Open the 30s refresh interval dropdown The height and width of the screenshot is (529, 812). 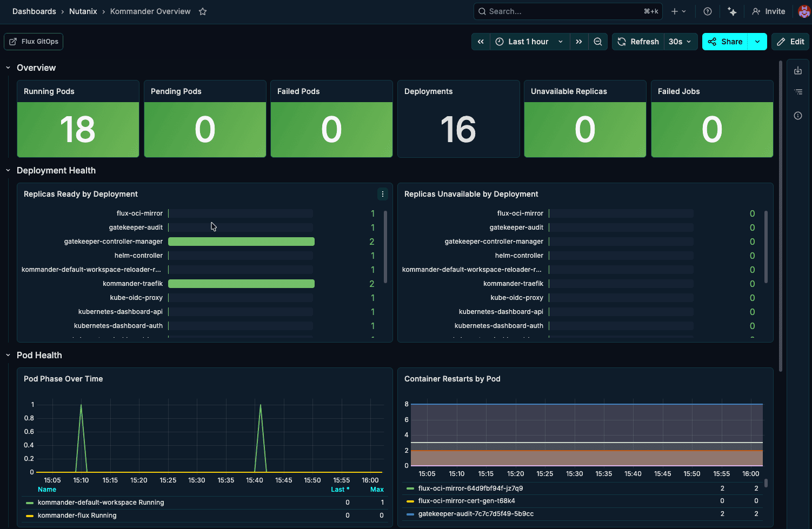[x=681, y=41]
